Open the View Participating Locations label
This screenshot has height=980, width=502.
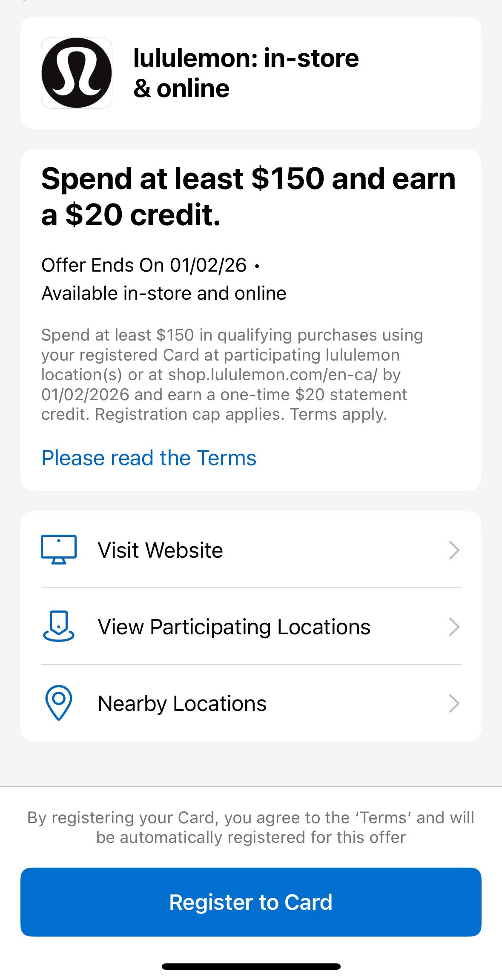(234, 627)
